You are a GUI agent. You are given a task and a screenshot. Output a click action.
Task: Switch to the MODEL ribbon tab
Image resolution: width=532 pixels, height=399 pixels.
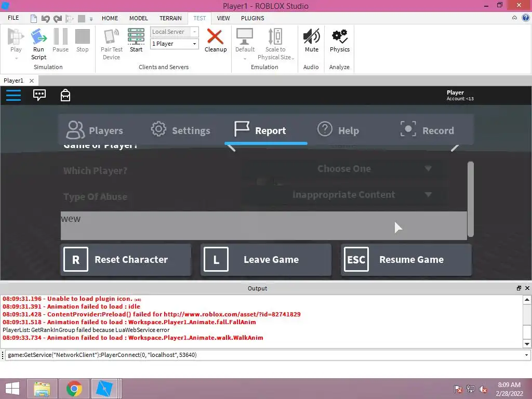(138, 18)
